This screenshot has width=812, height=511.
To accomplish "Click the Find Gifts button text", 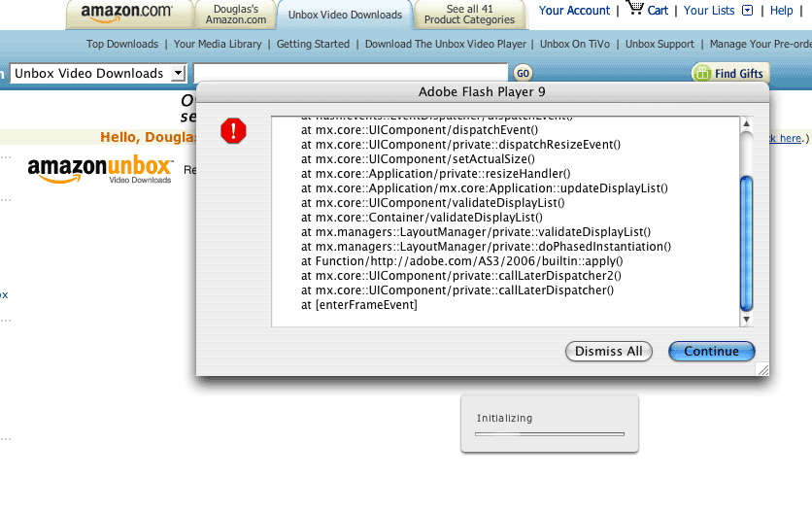I will (739, 74).
